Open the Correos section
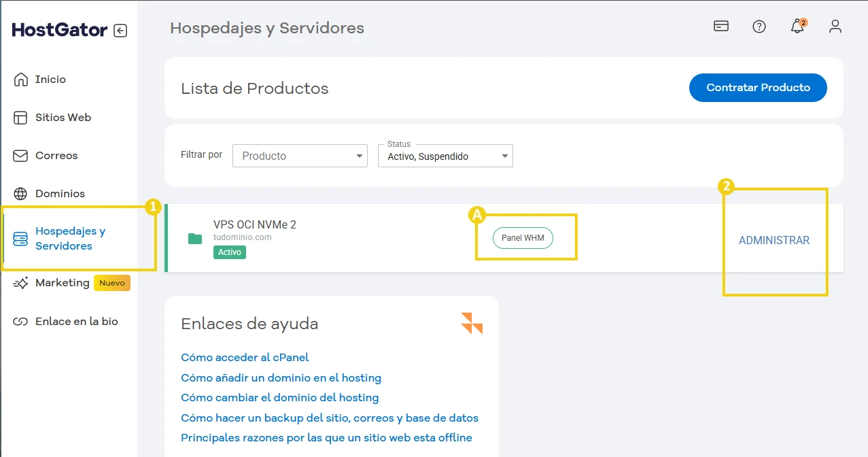Screen dimensions: 868x457 click(56, 155)
